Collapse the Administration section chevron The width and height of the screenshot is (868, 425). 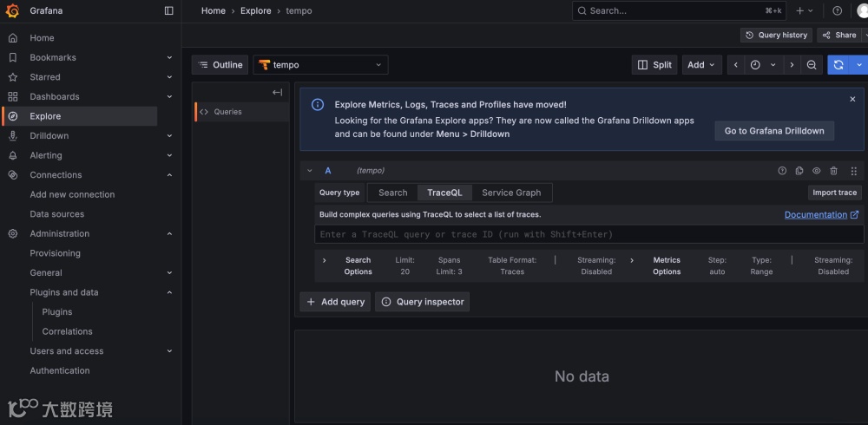pyautogui.click(x=169, y=233)
